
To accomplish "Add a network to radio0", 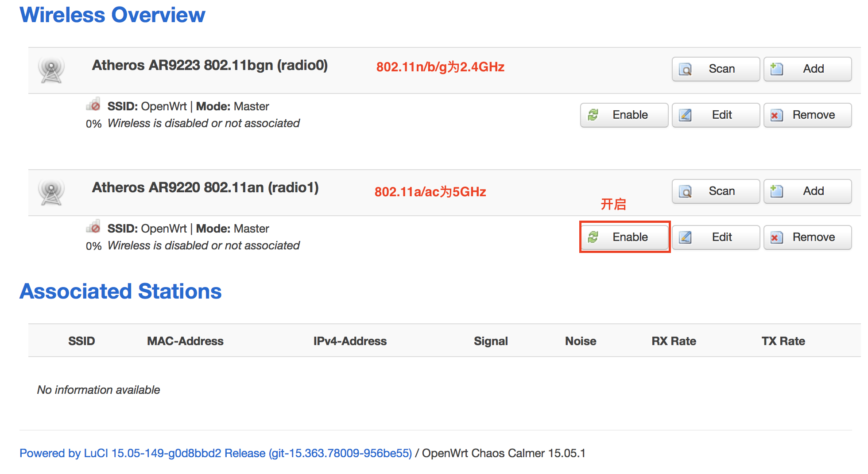I will tap(807, 69).
